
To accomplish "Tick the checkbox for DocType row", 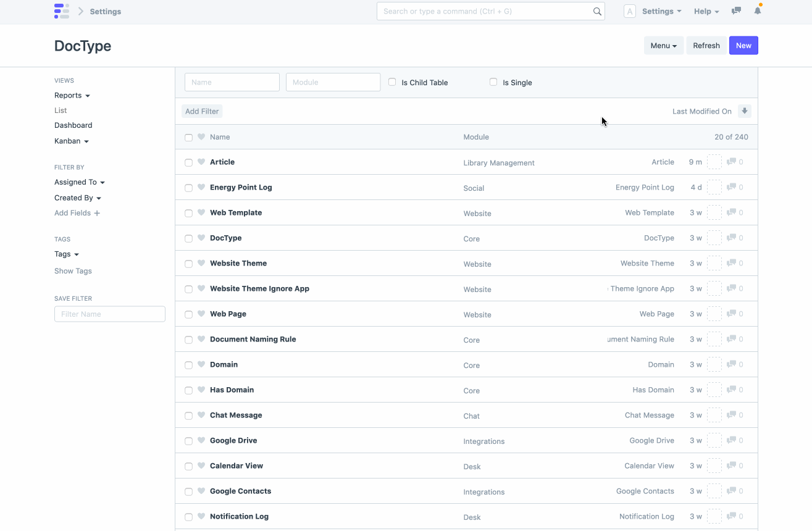I will coord(189,238).
